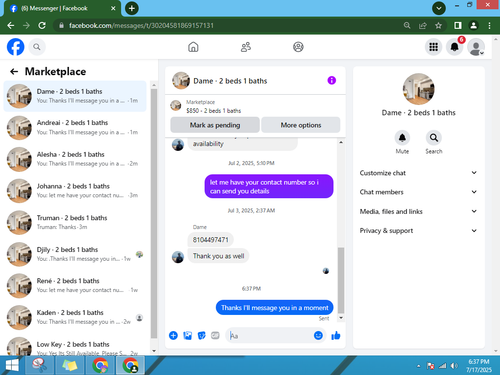Click chat scrollbar down arrow
The width and height of the screenshot is (500, 375).
(341, 318)
